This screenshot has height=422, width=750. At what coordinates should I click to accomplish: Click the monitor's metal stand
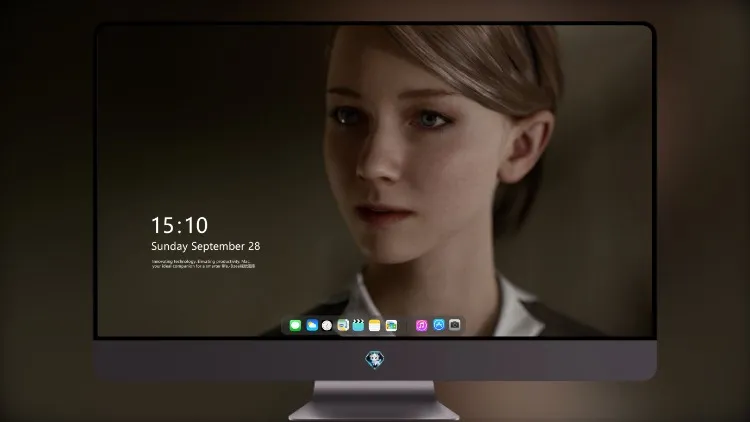pos(374,400)
